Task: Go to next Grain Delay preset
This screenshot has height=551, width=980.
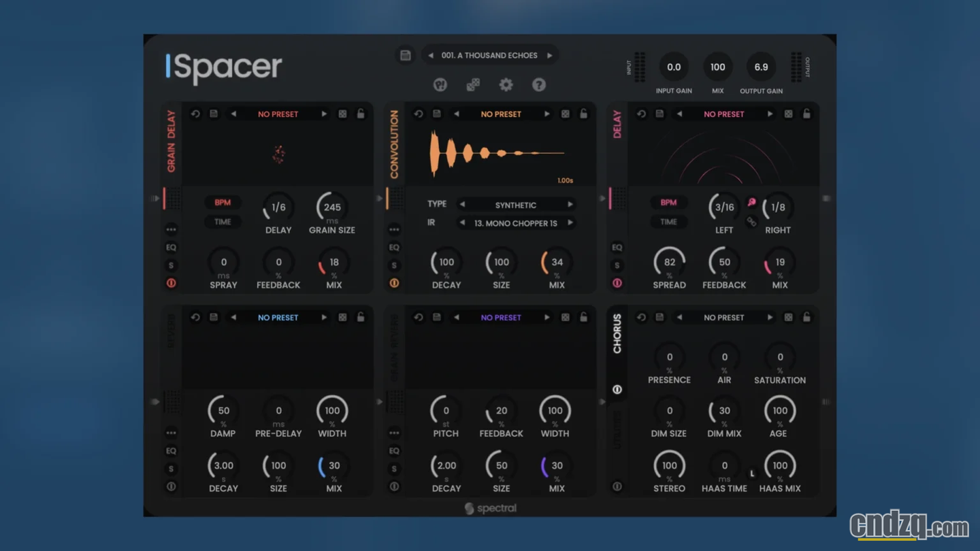Action: click(x=324, y=114)
